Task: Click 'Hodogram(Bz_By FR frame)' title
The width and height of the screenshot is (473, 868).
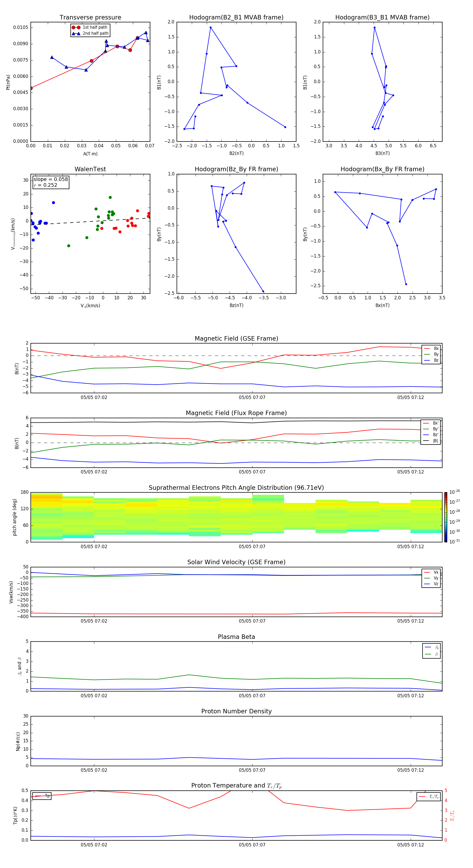Action: [x=236, y=169]
